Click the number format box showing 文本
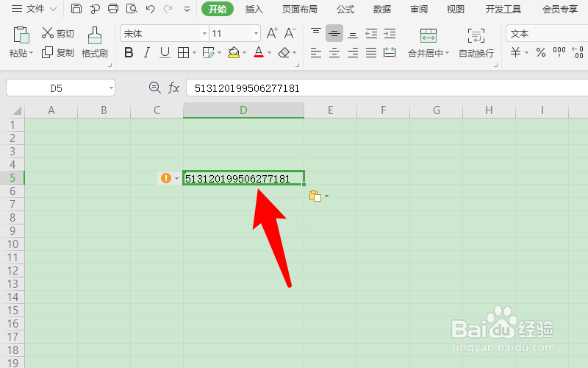 (x=547, y=33)
